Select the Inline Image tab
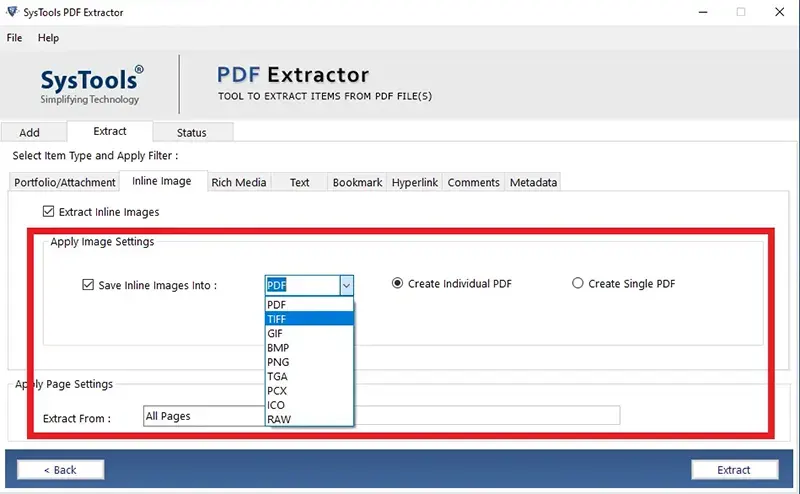The height and width of the screenshot is (494, 800). tap(162, 181)
